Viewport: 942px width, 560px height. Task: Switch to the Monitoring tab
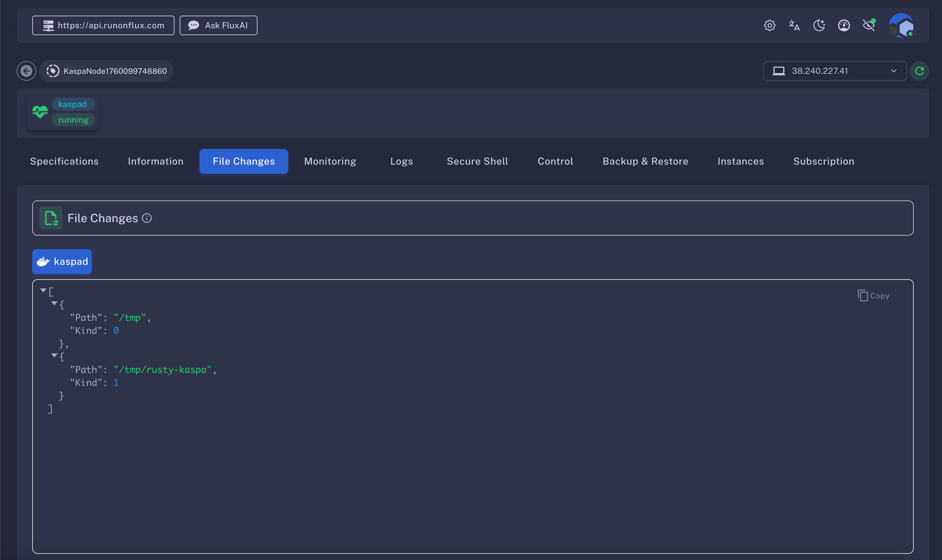coord(330,161)
